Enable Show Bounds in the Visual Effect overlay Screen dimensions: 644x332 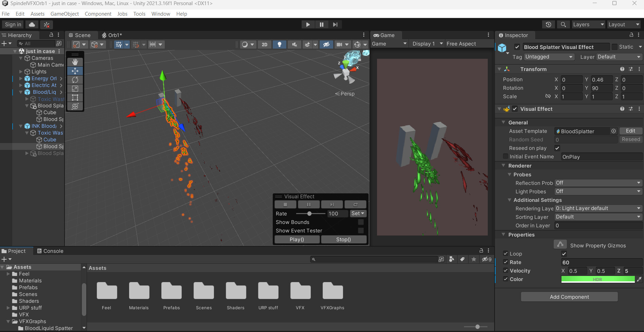pos(361,222)
